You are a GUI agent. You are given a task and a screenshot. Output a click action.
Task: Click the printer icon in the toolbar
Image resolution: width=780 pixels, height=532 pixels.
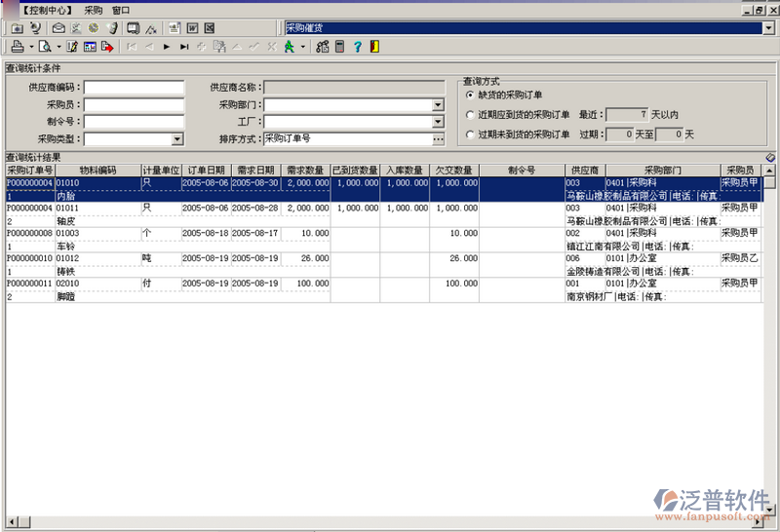coord(19,46)
